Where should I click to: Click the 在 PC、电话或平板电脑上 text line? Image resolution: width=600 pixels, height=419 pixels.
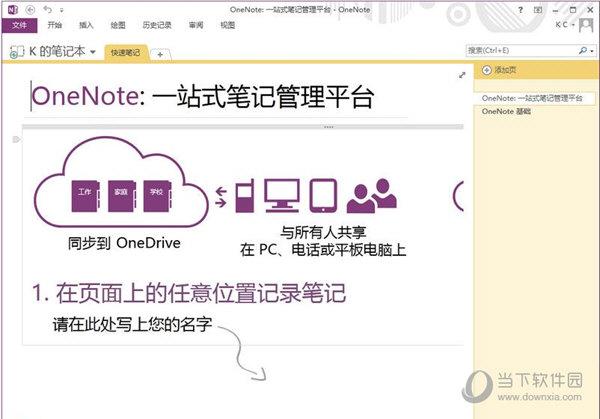(323, 250)
